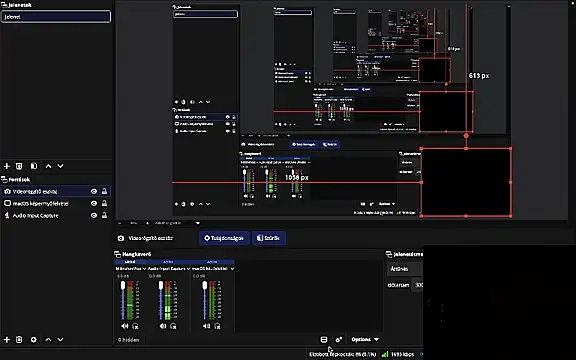Select the Audio Input Capture source row

click(x=56, y=215)
